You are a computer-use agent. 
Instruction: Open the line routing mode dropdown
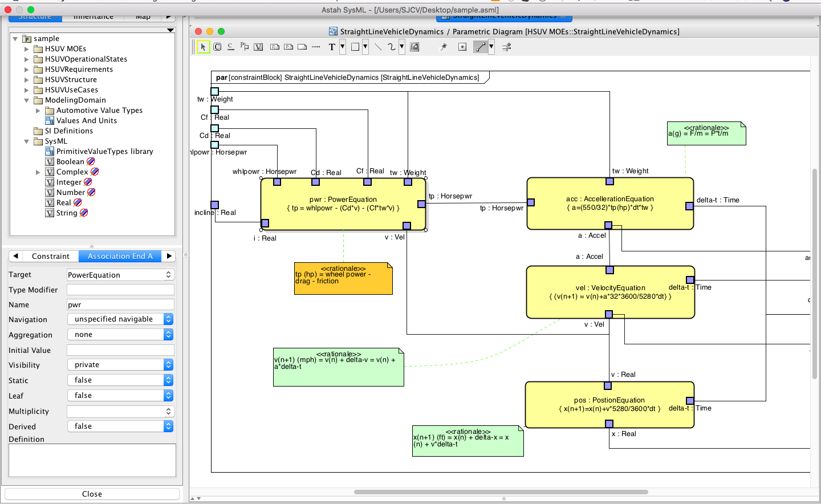click(491, 47)
